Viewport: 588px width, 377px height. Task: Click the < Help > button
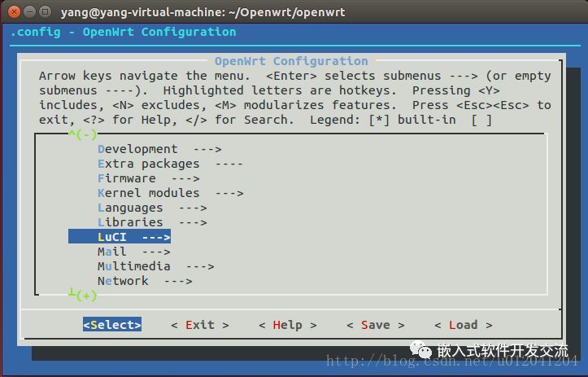pyautogui.click(x=288, y=325)
